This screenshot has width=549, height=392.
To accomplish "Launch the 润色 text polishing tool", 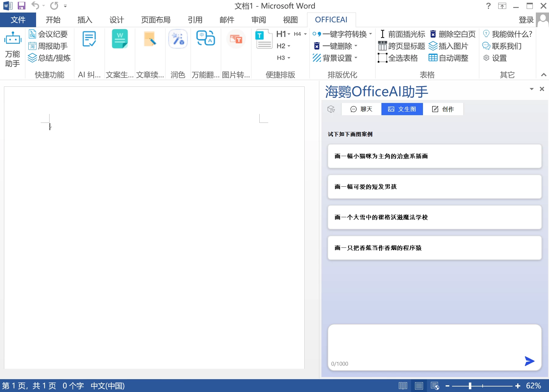I will tap(178, 39).
